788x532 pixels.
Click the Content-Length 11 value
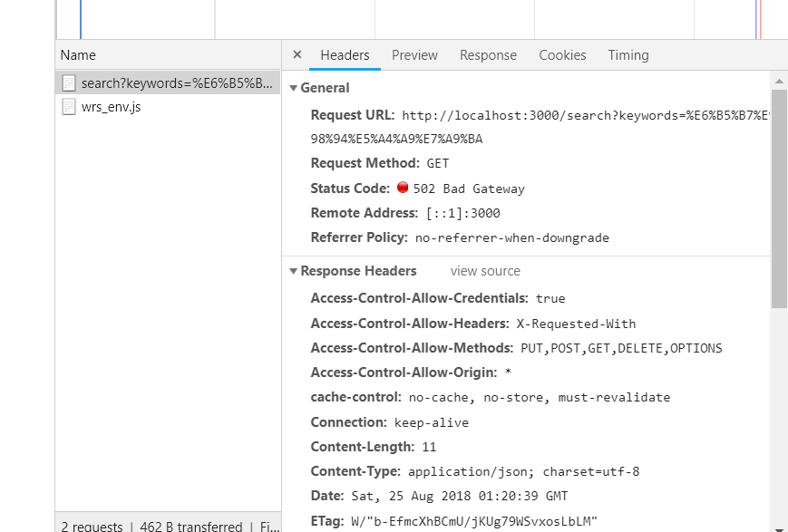coord(429,447)
